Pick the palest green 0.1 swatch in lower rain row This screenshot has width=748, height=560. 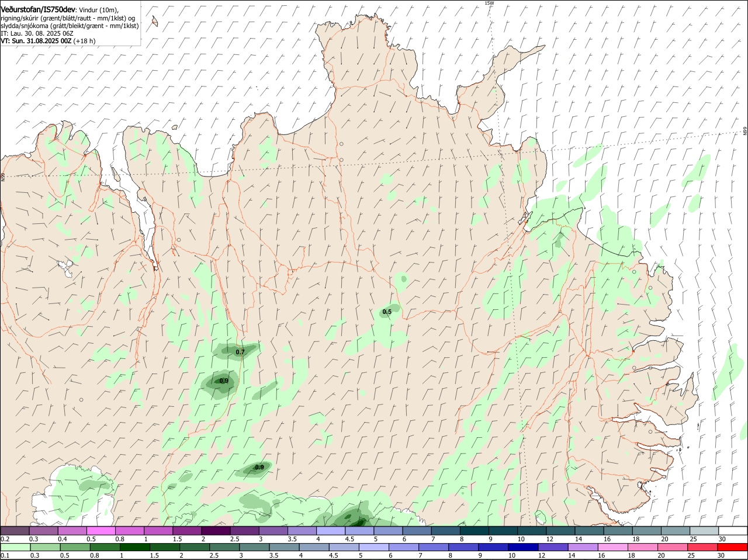(x=15, y=547)
